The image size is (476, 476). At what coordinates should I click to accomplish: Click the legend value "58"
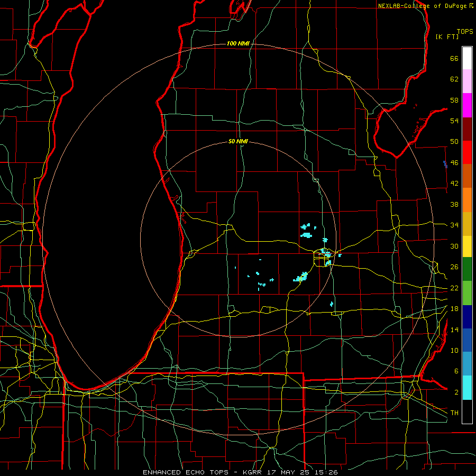pyautogui.click(x=454, y=100)
